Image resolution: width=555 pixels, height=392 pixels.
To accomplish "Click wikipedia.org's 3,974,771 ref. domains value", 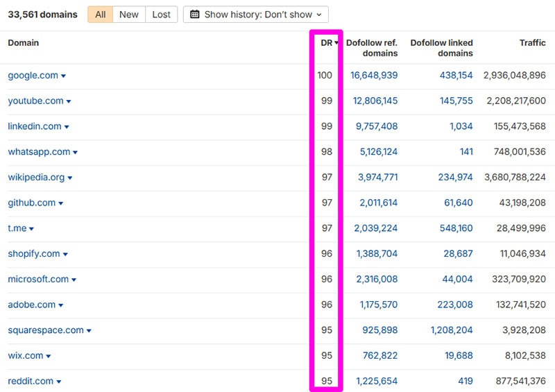I will tap(377, 178).
